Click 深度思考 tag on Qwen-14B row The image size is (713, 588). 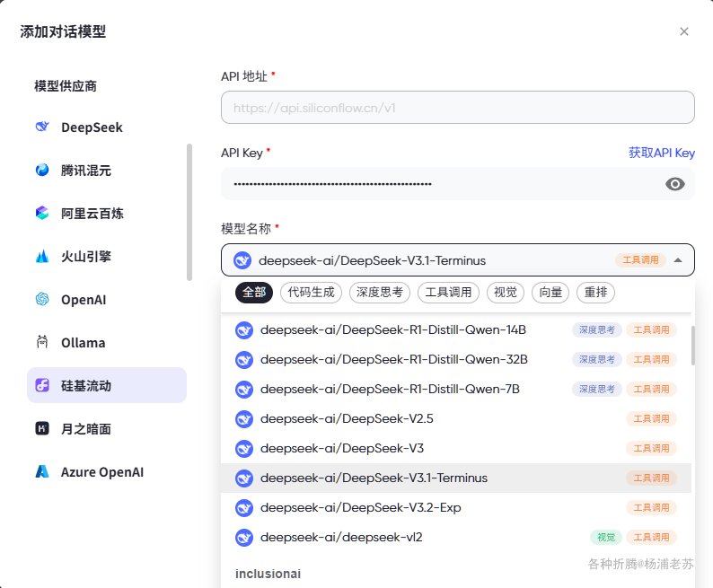596,329
